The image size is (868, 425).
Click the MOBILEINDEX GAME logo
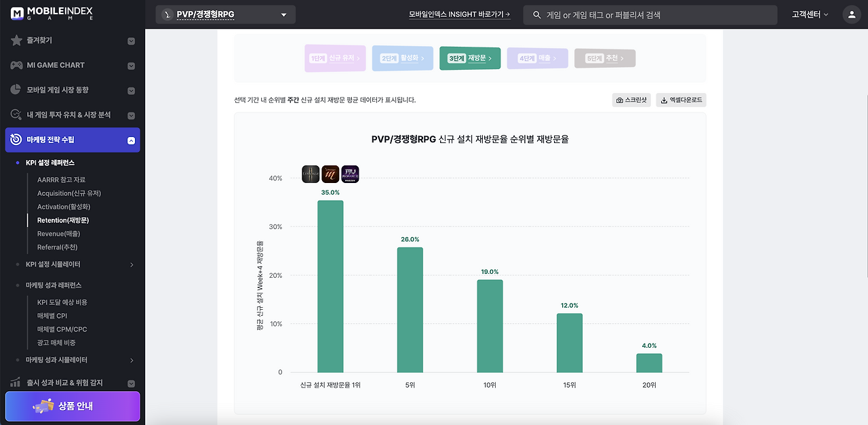(x=52, y=14)
